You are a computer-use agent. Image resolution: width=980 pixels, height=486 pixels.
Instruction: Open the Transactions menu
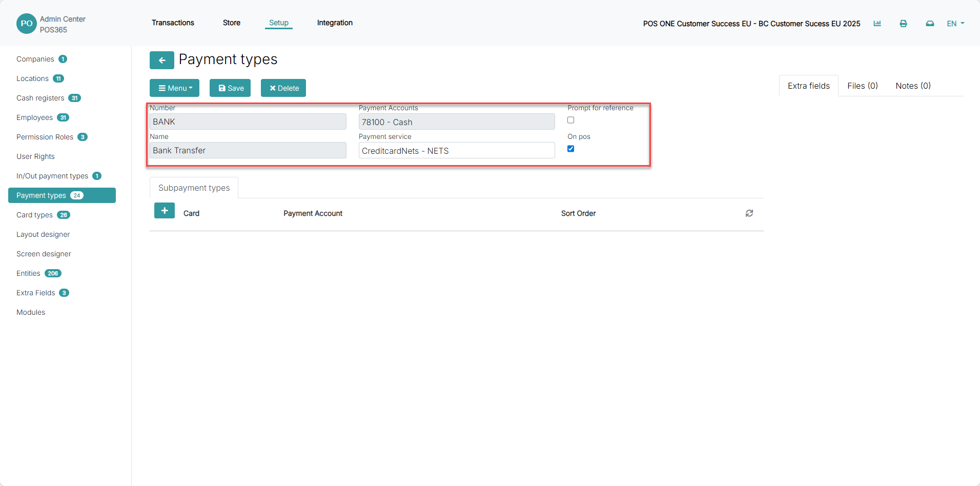(173, 23)
